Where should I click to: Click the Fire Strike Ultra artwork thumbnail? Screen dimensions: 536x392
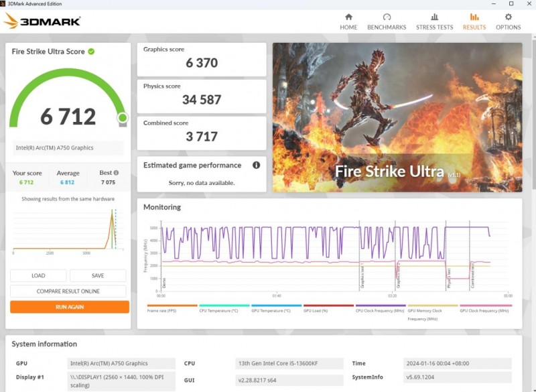(397, 117)
